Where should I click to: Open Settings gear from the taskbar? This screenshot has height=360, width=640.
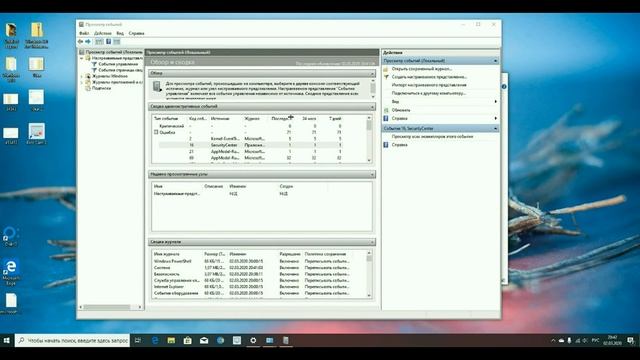pos(253,340)
